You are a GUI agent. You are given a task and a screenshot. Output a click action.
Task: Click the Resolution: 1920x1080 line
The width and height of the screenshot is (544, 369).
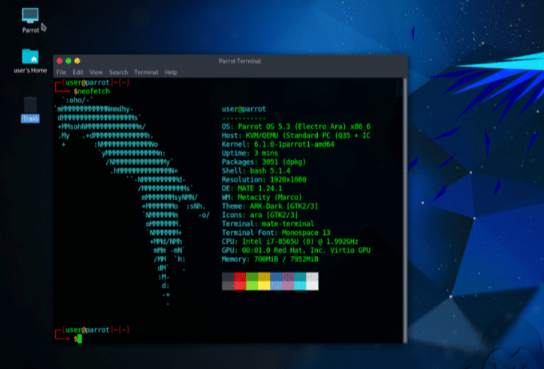[x=264, y=180]
